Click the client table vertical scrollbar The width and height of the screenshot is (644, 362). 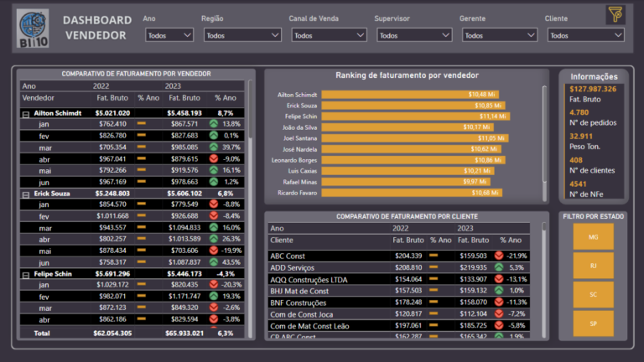[x=544, y=226]
